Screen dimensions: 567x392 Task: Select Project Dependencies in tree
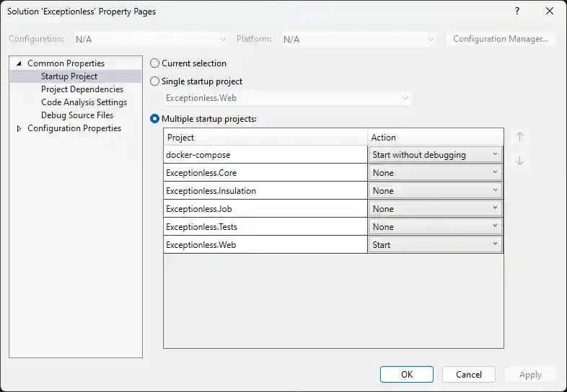82,89
